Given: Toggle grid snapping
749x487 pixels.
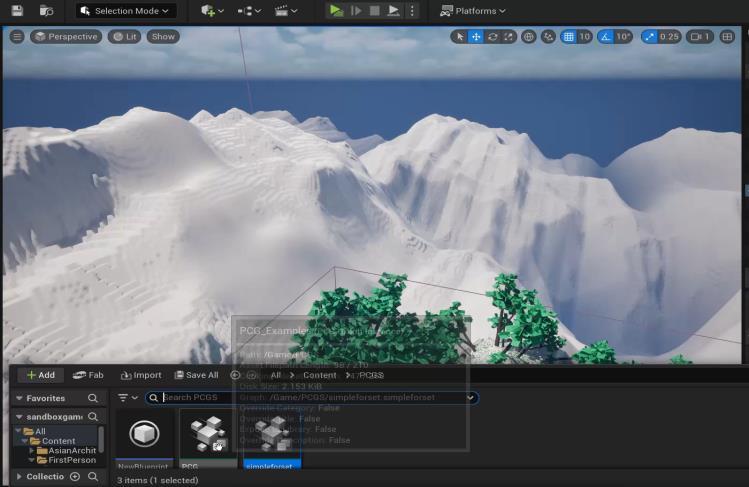Looking at the screenshot, I should 568,37.
